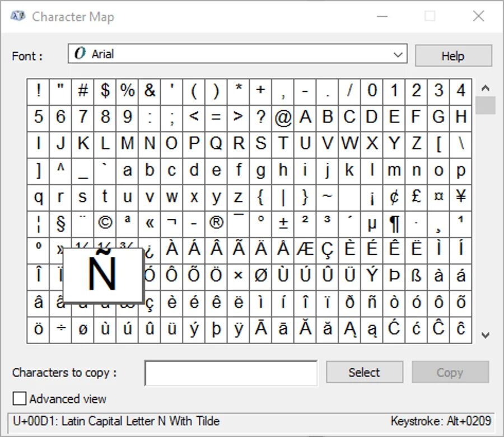
Task: Select the Å capital A ring character
Action: coord(283,250)
